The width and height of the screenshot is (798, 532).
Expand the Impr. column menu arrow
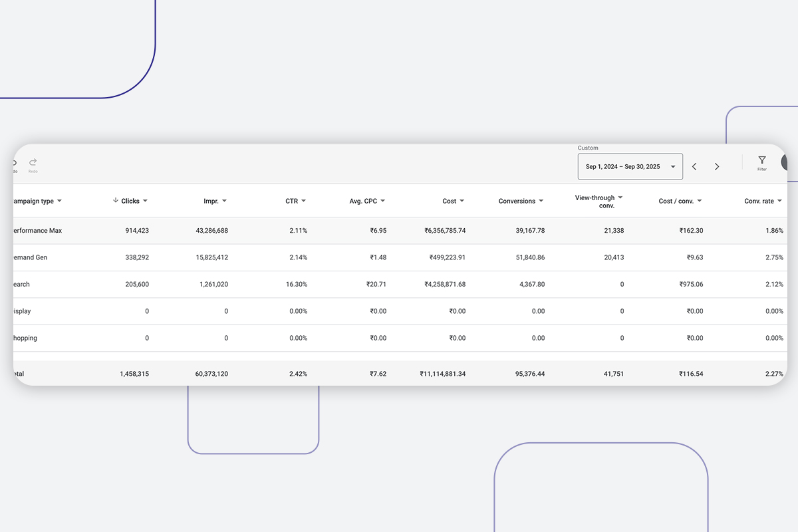pyautogui.click(x=224, y=201)
